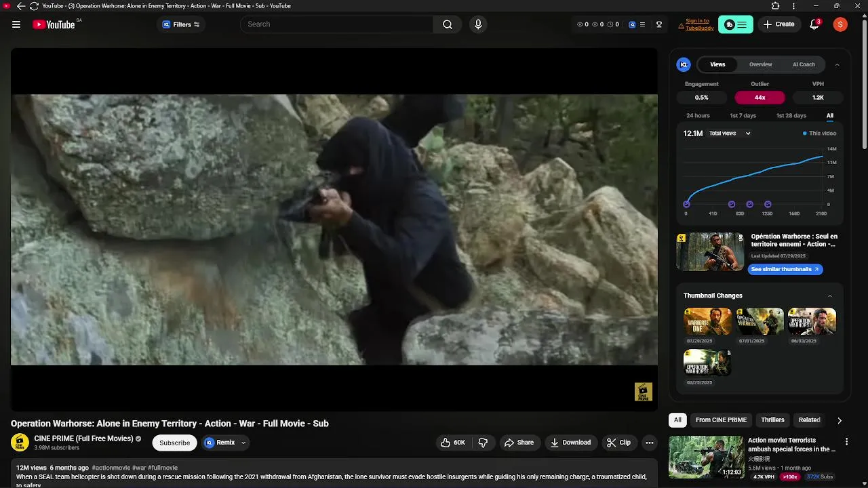Dislike the video with thumbs down
Screen dimensions: 868x488
(x=484, y=443)
